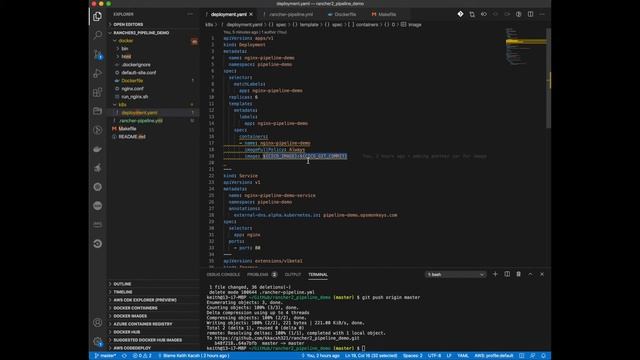
Task: Expand SUGGESTED DOCKER HUB IMAGES section
Action: click(147, 340)
